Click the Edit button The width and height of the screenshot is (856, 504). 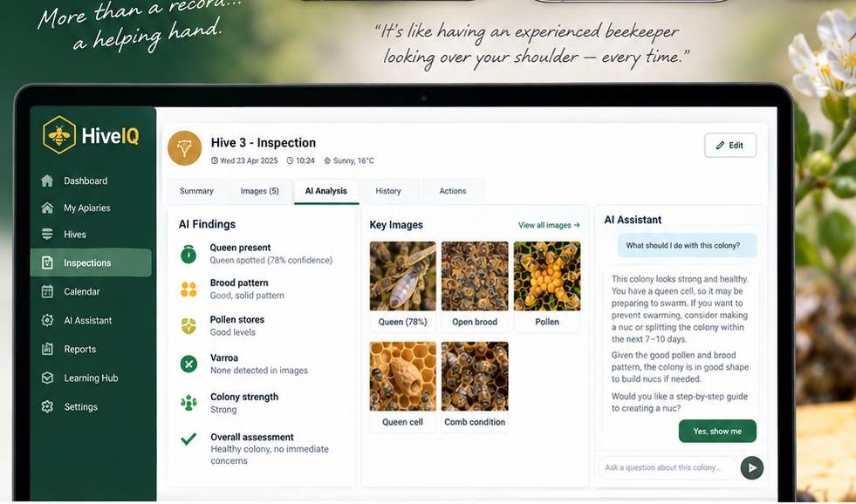click(729, 145)
